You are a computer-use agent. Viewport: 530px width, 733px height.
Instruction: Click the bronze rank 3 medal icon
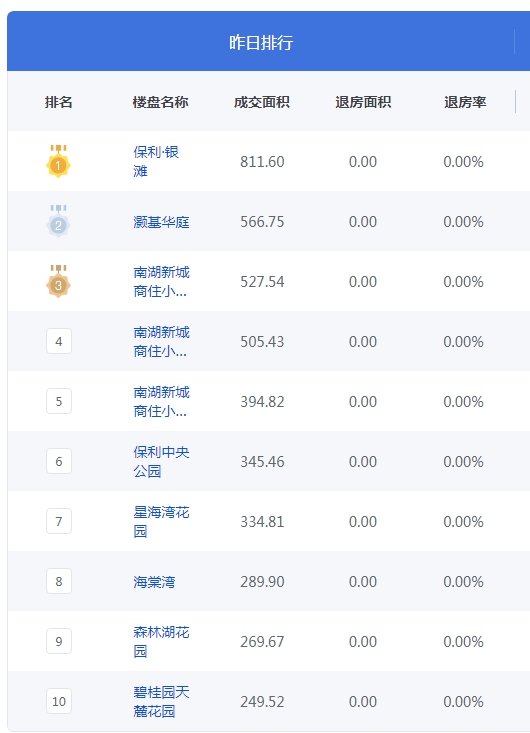[x=58, y=281]
